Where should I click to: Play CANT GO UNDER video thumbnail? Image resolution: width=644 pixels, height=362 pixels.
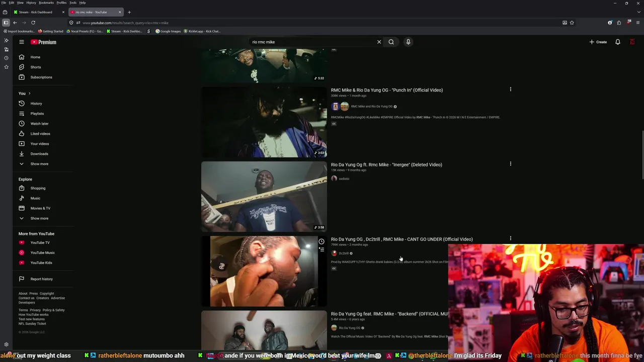click(x=264, y=271)
